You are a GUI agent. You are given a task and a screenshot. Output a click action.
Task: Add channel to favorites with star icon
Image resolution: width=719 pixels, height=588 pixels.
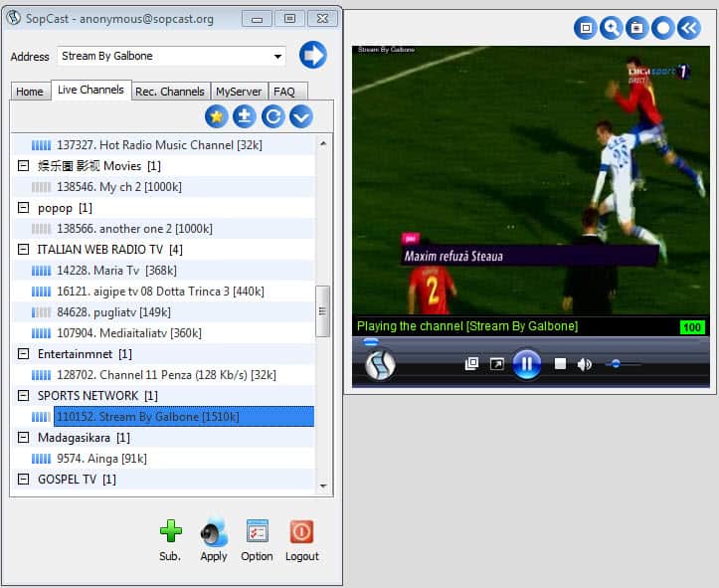(216, 117)
